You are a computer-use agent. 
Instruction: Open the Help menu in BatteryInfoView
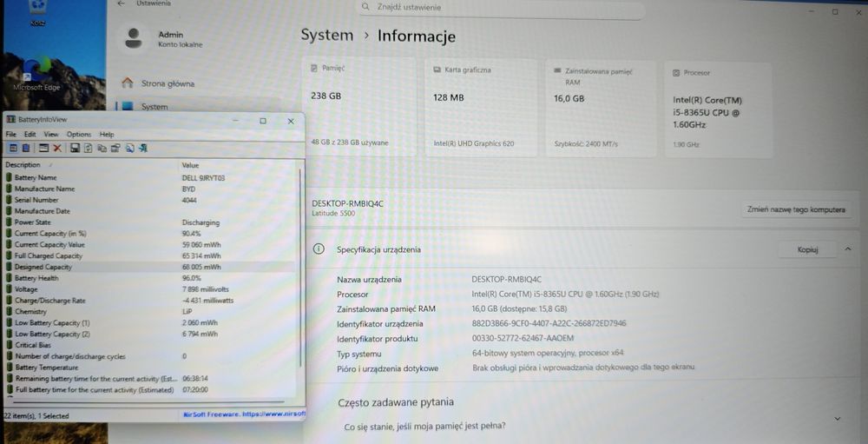pos(107,134)
